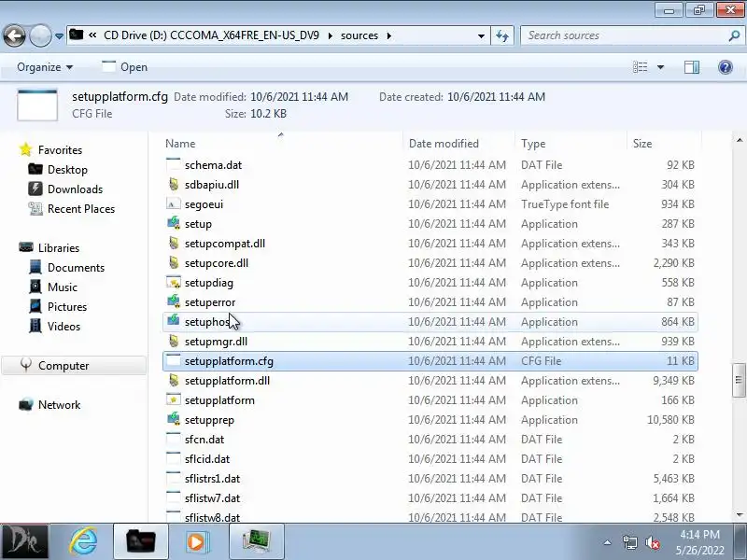Screen dimensions: 747x560
Task: Select the setupplatform.dll file icon
Action: click(x=174, y=380)
